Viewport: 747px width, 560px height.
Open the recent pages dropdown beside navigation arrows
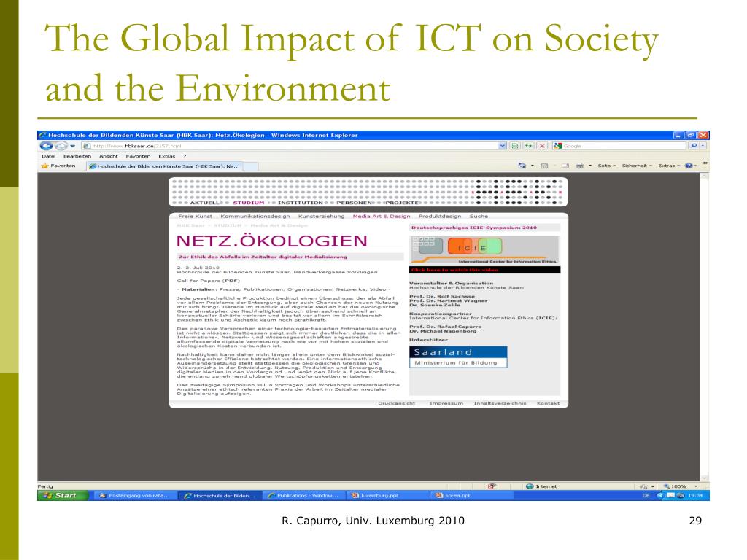(72, 146)
